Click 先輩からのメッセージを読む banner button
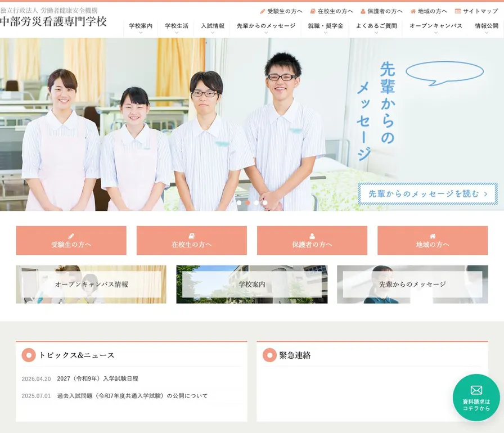 click(x=428, y=193)
